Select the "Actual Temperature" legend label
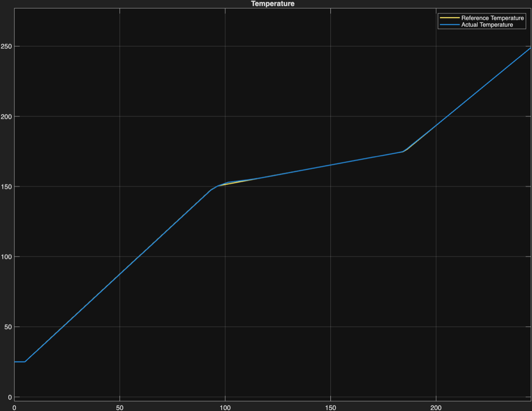The image size is (532, 411). pyautogui.click(x=487, y=25)
